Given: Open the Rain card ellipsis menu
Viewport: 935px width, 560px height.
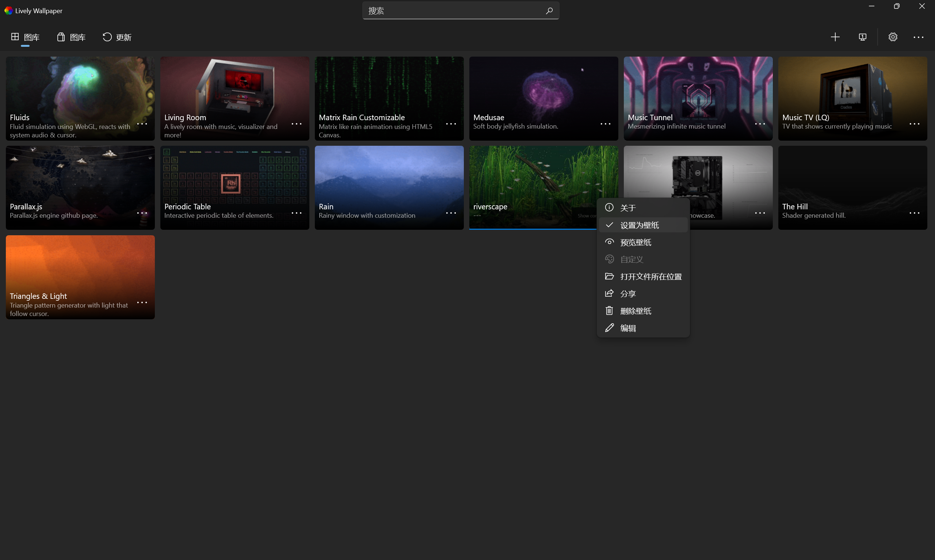Looking at the screenshot, I should pos(451,213).
